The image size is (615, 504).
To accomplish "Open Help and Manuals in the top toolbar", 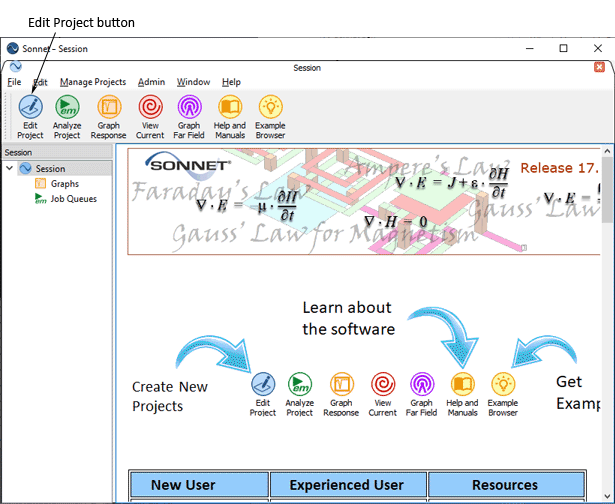I will [230, 116].
